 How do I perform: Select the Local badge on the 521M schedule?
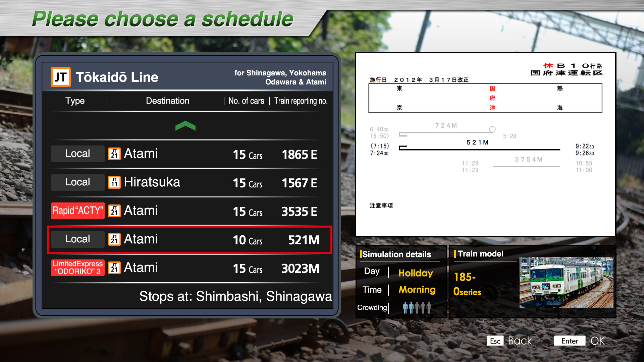pos(77,239)
